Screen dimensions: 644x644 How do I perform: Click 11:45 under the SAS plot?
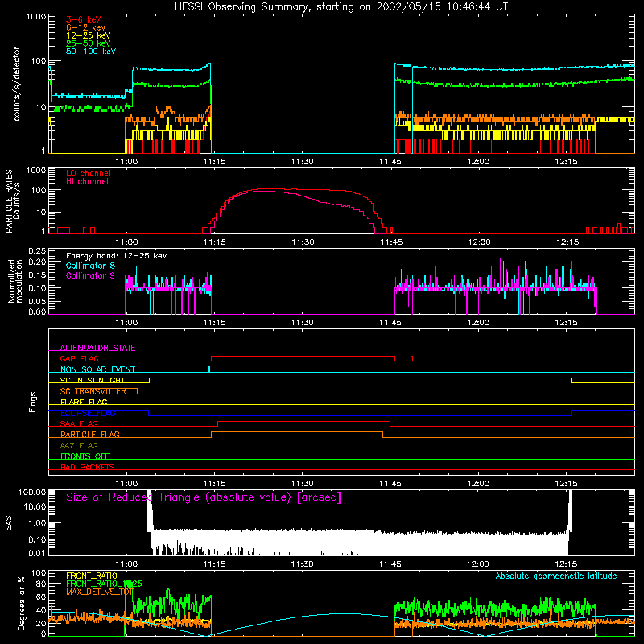coord(390,564)
